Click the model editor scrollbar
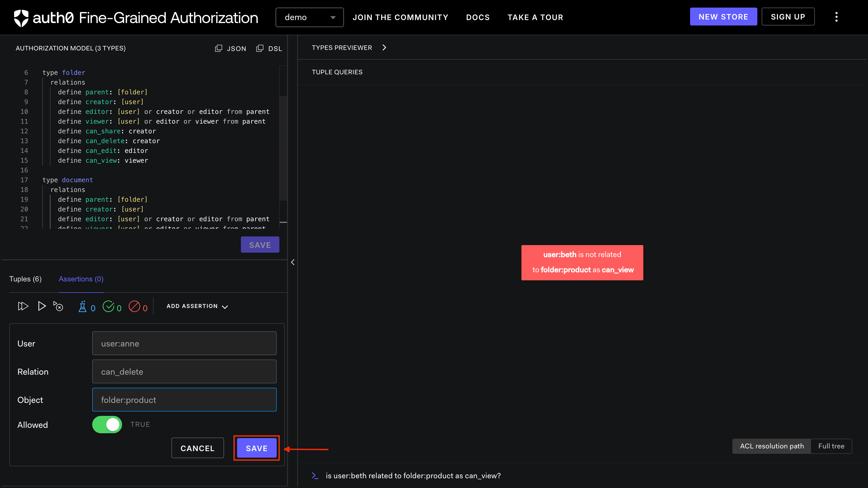This screenshot has width=868, height=488. point(283,148)
